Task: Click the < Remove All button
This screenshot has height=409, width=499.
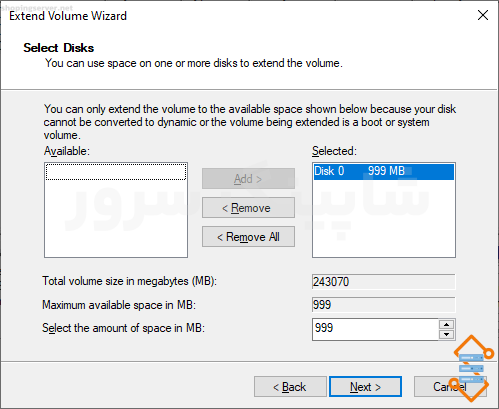Action: 248,237
